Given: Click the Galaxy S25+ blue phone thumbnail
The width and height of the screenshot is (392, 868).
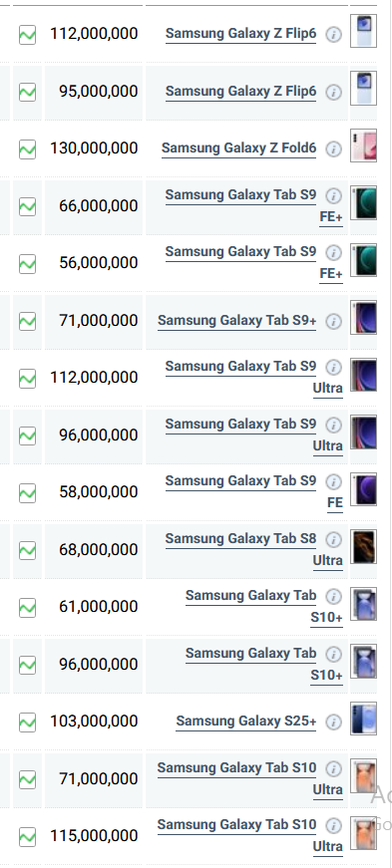Looking at the screenshot, I should coord(364,719).
